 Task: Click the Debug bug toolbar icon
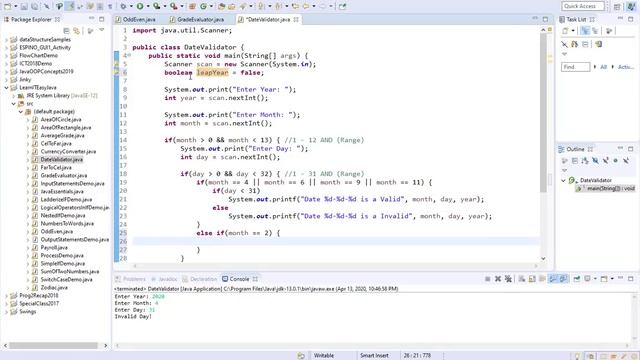pyautogui.click(x=123, y=7)
